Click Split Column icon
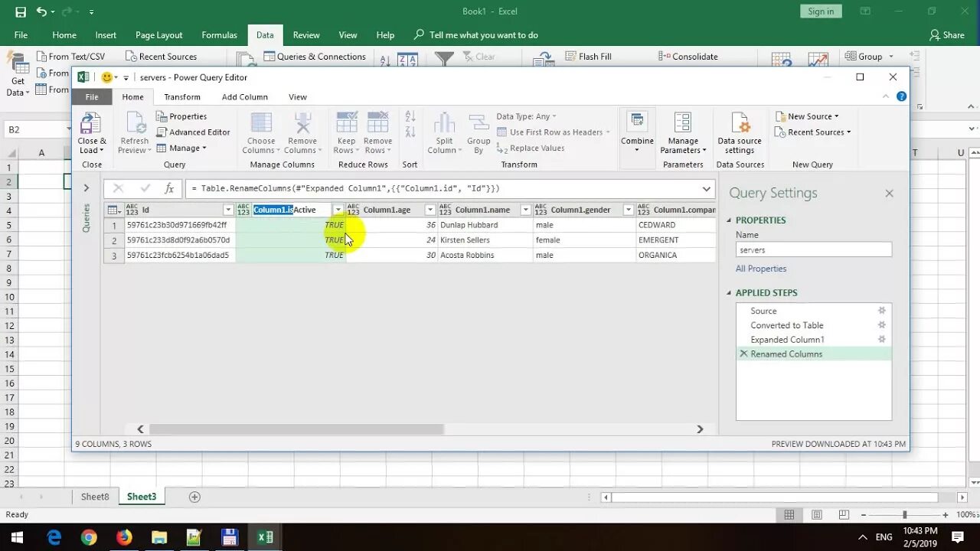980x551 pixels. pyautogui.click(x=444, y=122)
